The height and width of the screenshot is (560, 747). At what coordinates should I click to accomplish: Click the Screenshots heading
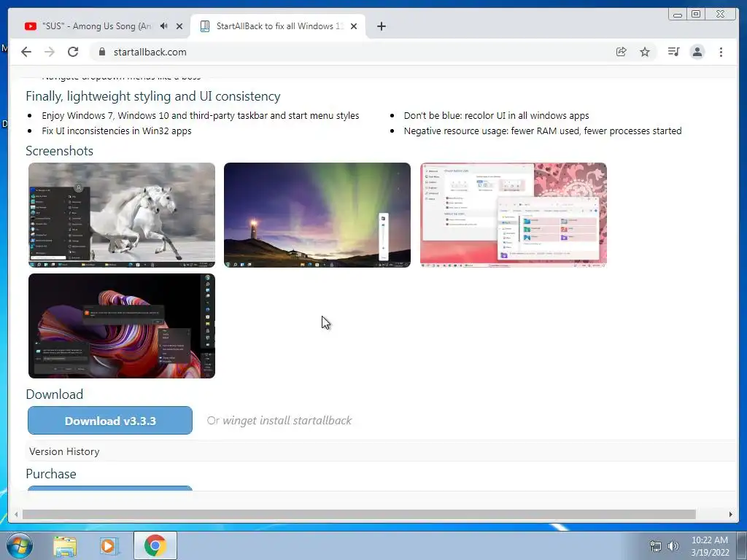coord(60,151)
